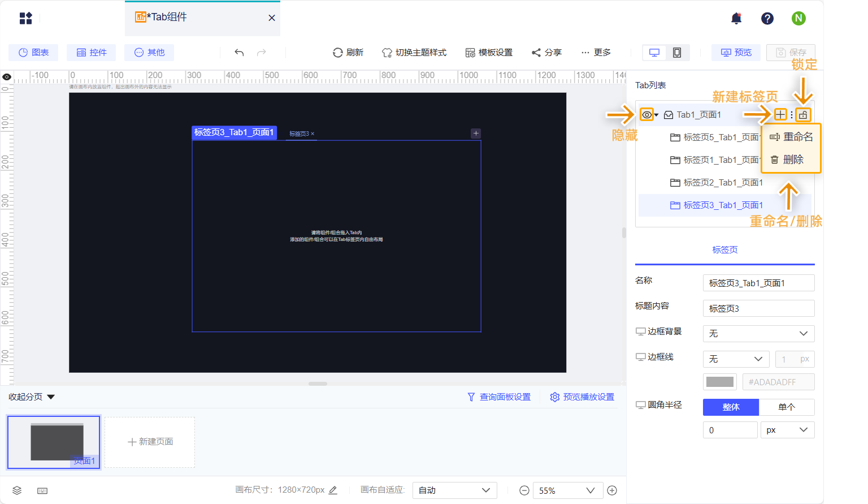Screen dimensions: 868x504
Task: Click the 预览 preview button
Action: (736, 53)
